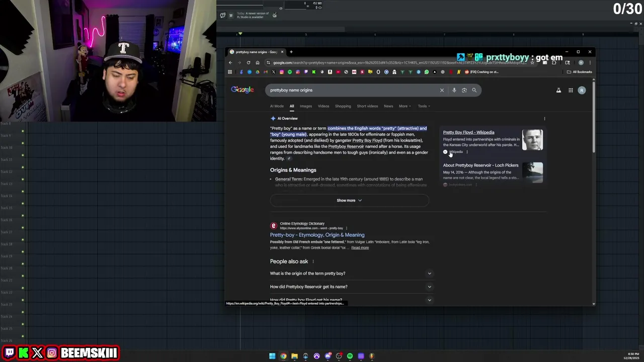The width and height of the screenshot is (644, 362).
Task: Open the Spotify bookmark
Action: [290, 72]
